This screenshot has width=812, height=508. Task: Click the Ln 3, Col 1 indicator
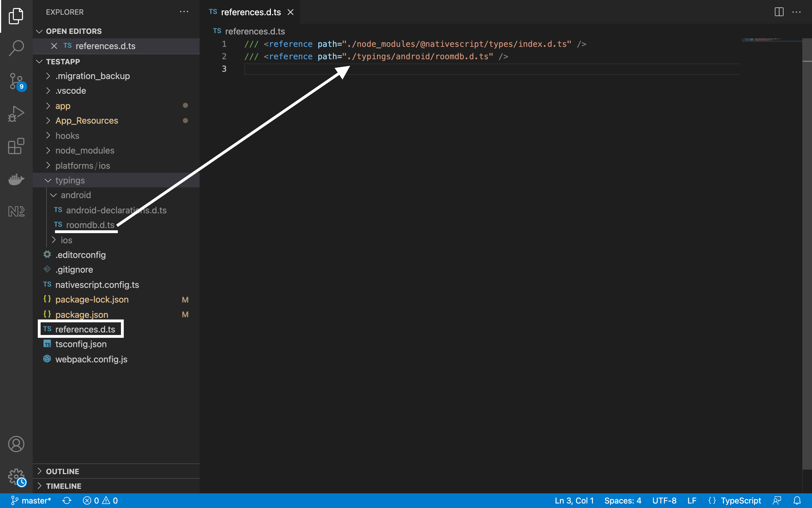coord(574,501)
